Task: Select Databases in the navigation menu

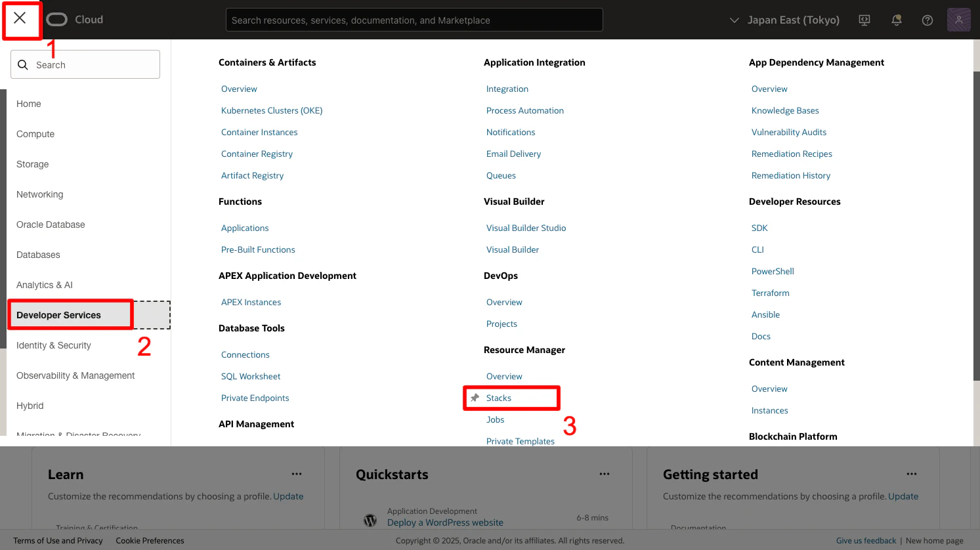Action: coord(38,255)
